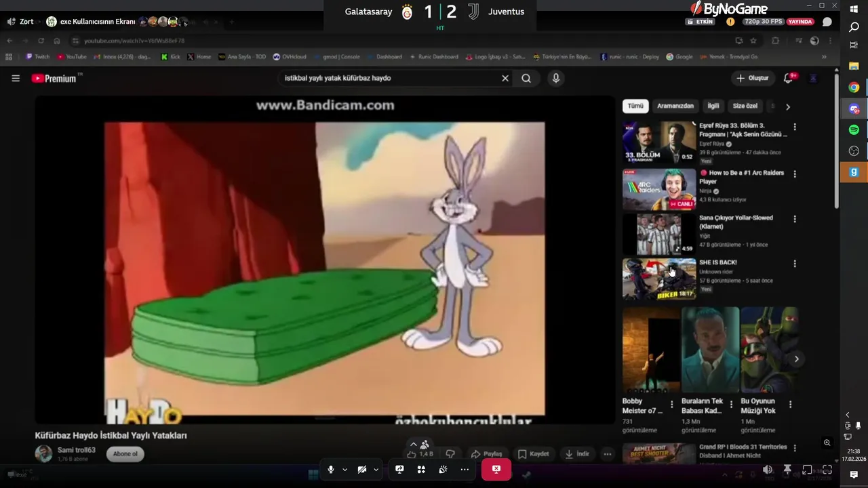Select the Tümü filter chip

635,106
